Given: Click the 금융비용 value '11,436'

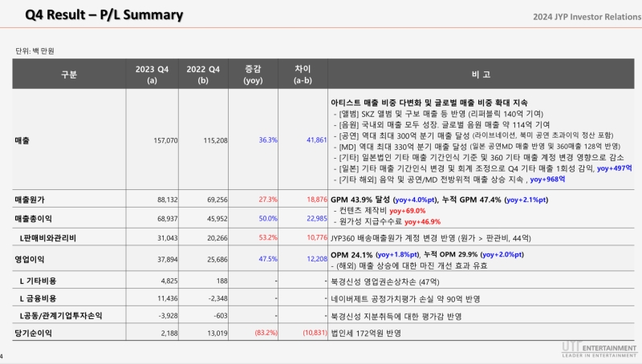Looking at the screenshot, I should tap(168, 298).
